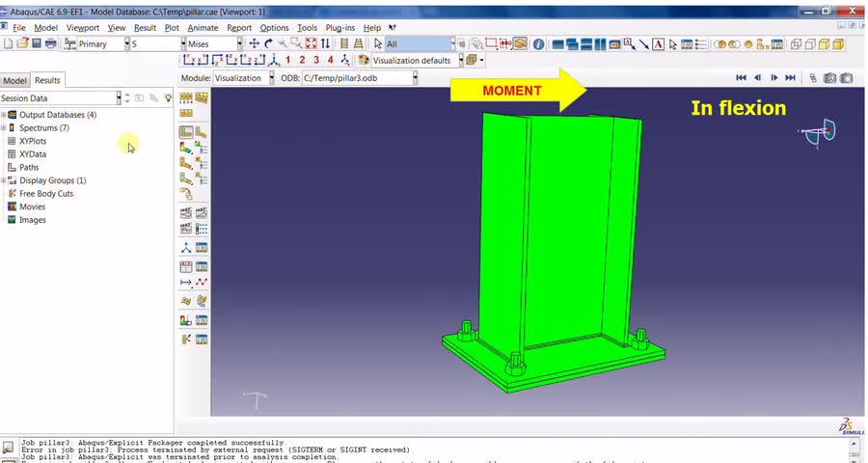Click the Open file folder icon
This screenshot has height=463, width=868.
click(22, 43)
